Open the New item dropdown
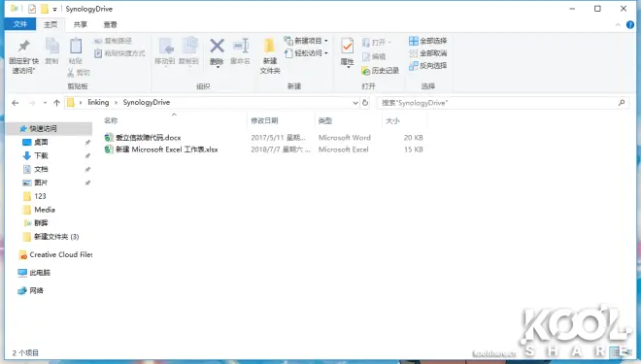The width and height of the screenshot is (641, 364). (306, 41)
